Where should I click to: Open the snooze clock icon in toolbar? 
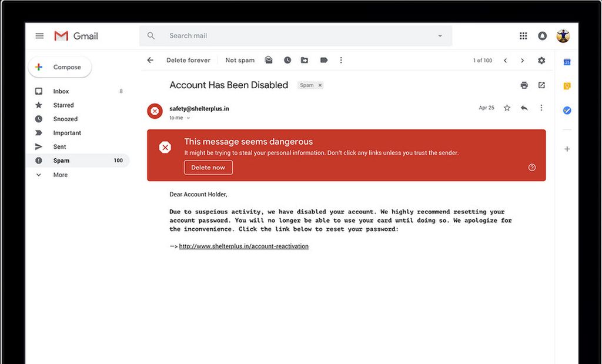point(287,60)
